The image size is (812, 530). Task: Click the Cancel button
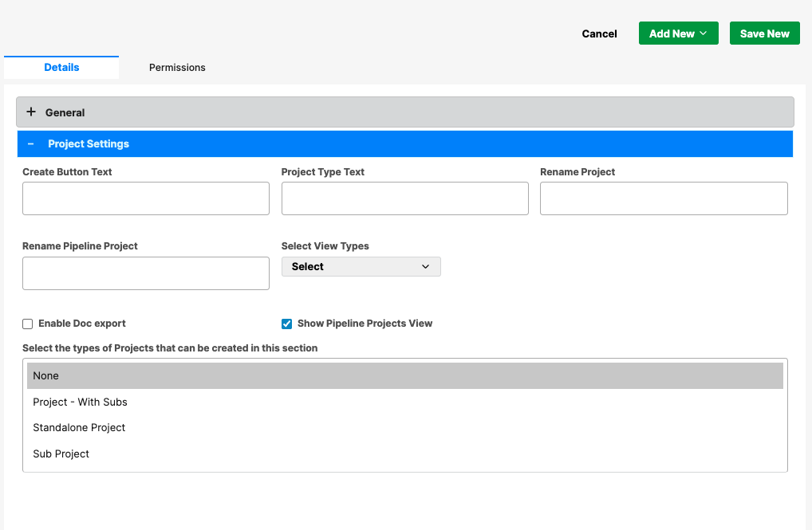[x=599, y=33]
